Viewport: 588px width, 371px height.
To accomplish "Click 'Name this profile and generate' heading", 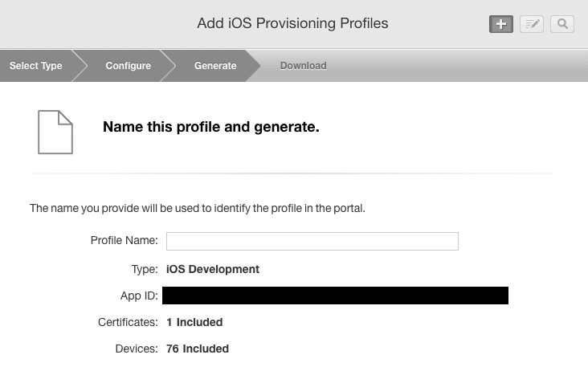I will pyautogui.click(x=211, y=127).
